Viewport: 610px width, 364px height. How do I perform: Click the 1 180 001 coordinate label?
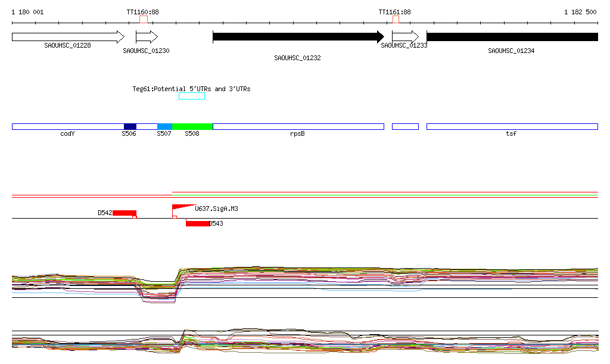coord(27,12)
